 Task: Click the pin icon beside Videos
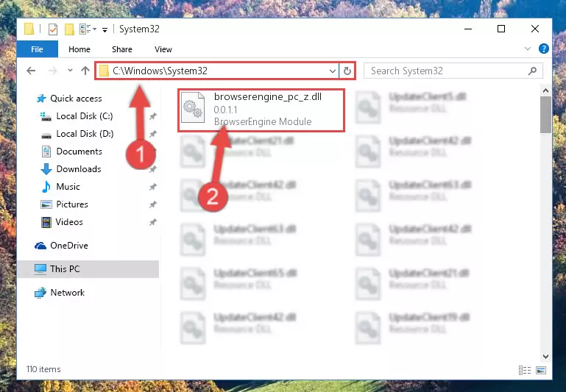pos(153,222)
